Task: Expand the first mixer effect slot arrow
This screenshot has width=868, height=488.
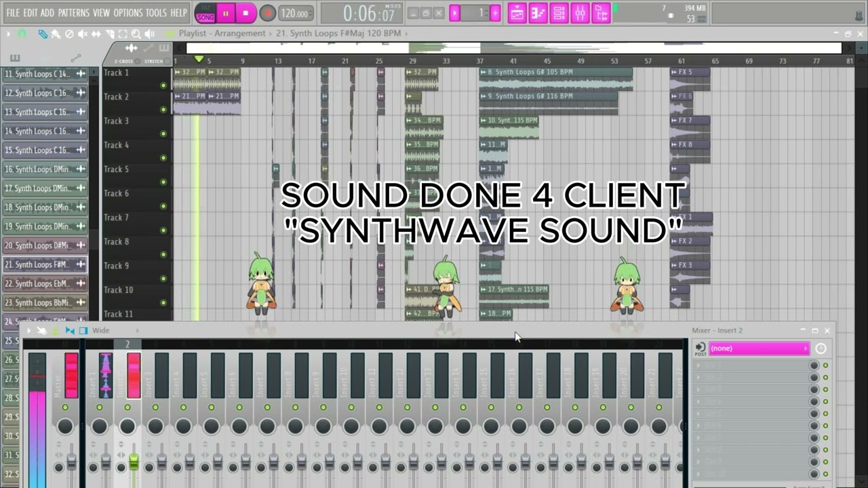Action: [698, 366]
